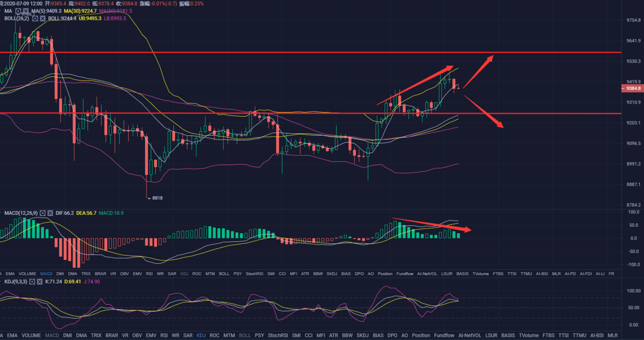Click the MA(5):9409.3 value label
644x340 pixels.
47,11
